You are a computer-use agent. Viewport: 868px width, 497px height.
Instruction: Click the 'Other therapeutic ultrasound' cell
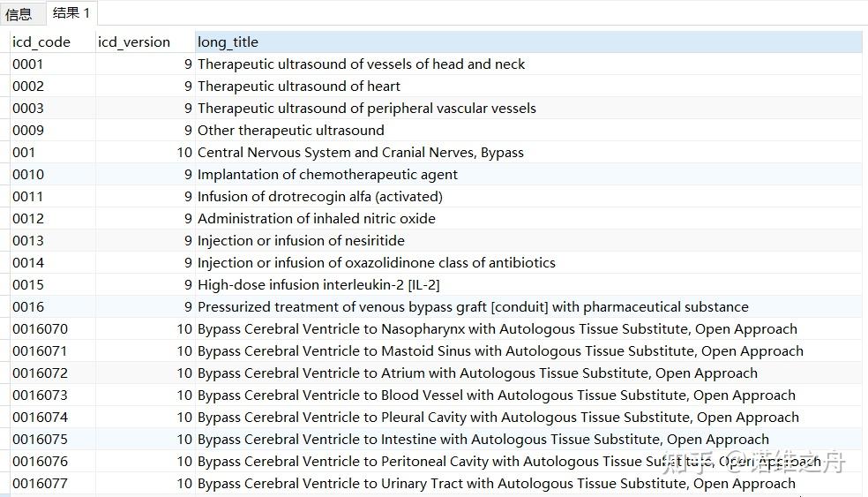point(291,130)
